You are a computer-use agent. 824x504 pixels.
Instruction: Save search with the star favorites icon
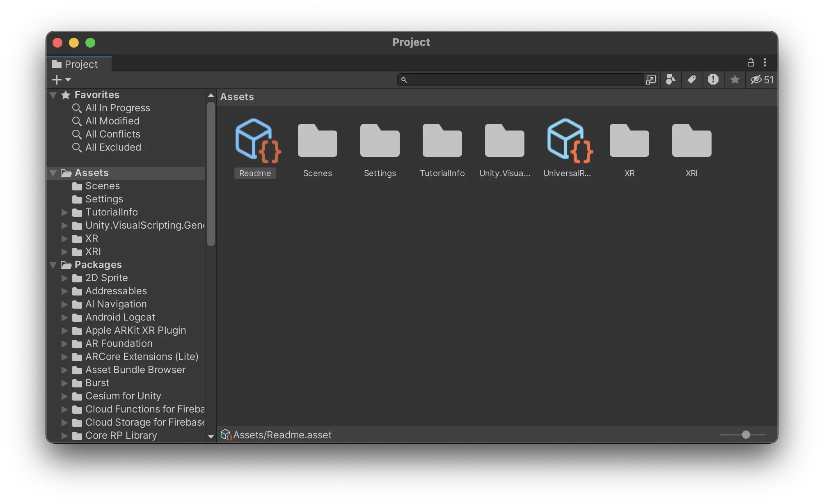click(x=735, y=80)
